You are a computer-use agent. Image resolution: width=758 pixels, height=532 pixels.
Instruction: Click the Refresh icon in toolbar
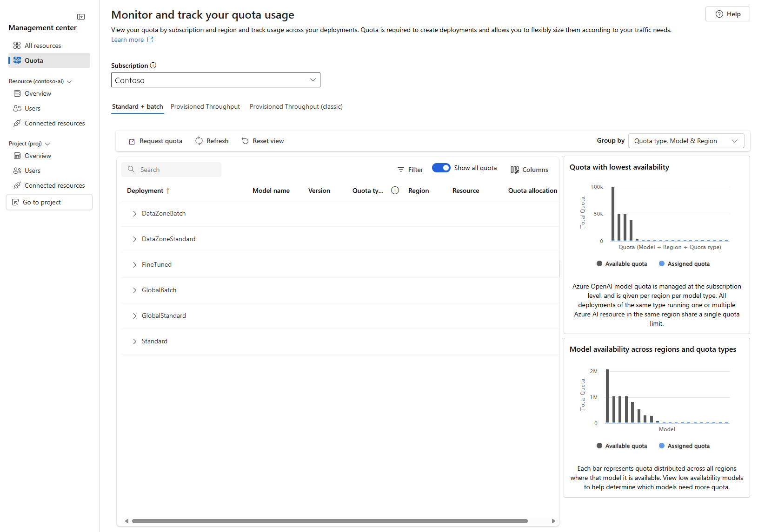tap(199, 141)
